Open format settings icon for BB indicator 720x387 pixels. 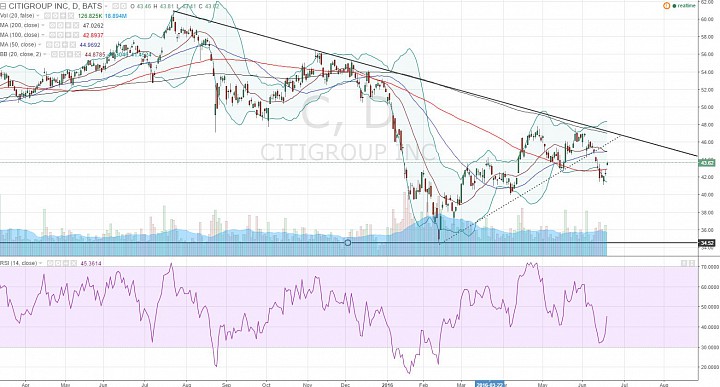click(x=62, y=54)
